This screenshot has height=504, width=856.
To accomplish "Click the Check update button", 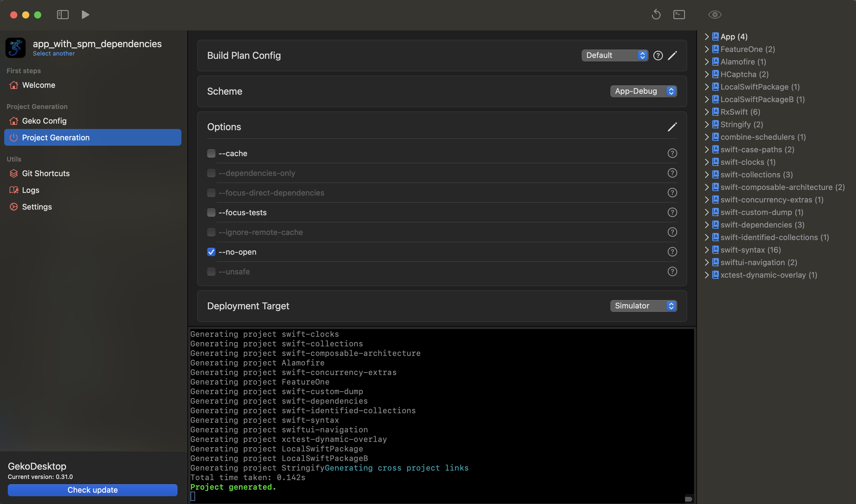I will 92,490.
